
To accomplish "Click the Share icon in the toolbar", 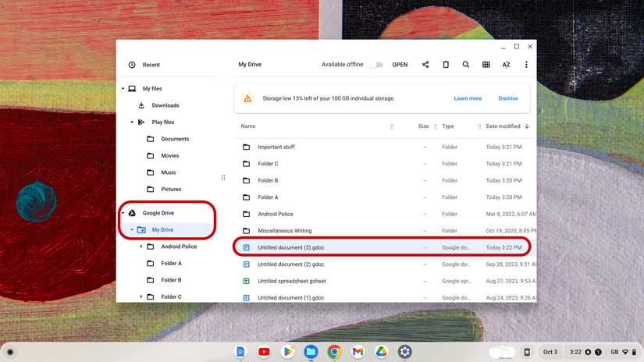I will [425, 65].
